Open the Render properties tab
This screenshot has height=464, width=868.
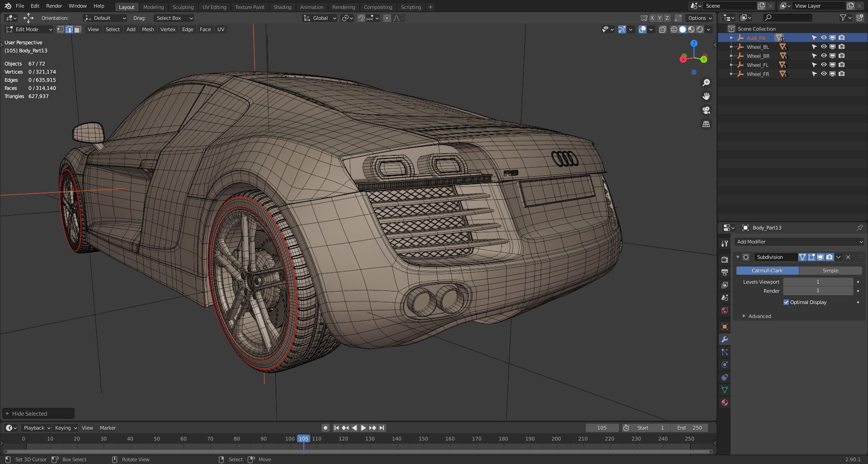pos(725,259)
